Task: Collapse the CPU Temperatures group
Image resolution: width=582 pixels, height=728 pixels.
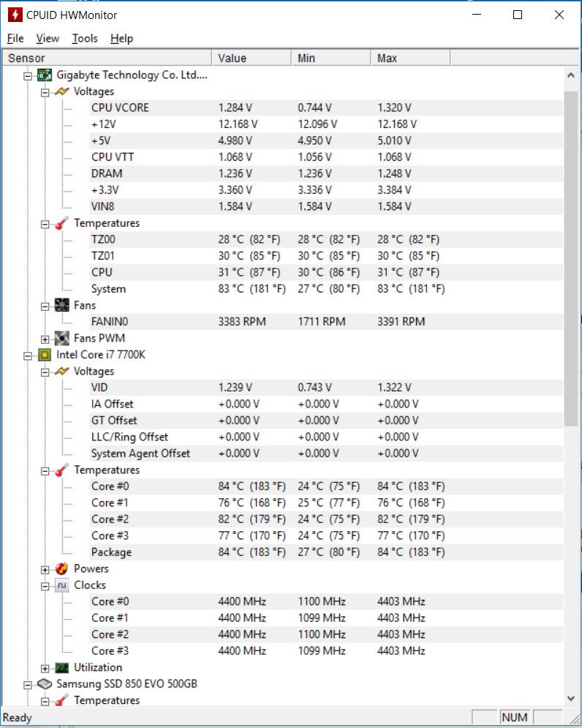Action: [x=45, y=471]
